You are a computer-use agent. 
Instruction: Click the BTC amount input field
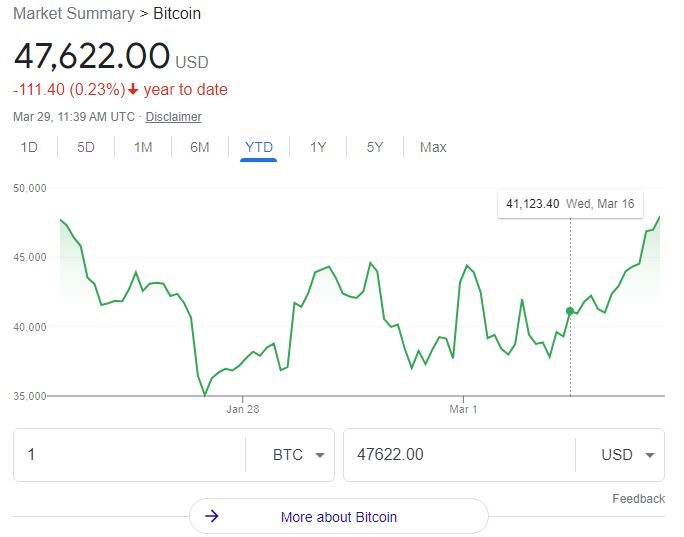click(130, 455)
